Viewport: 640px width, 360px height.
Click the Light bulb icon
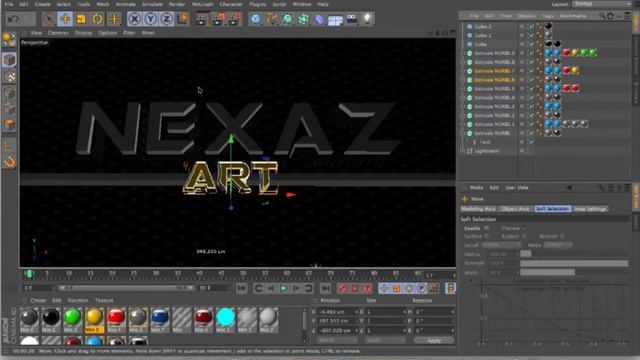[x=368, y=19]
